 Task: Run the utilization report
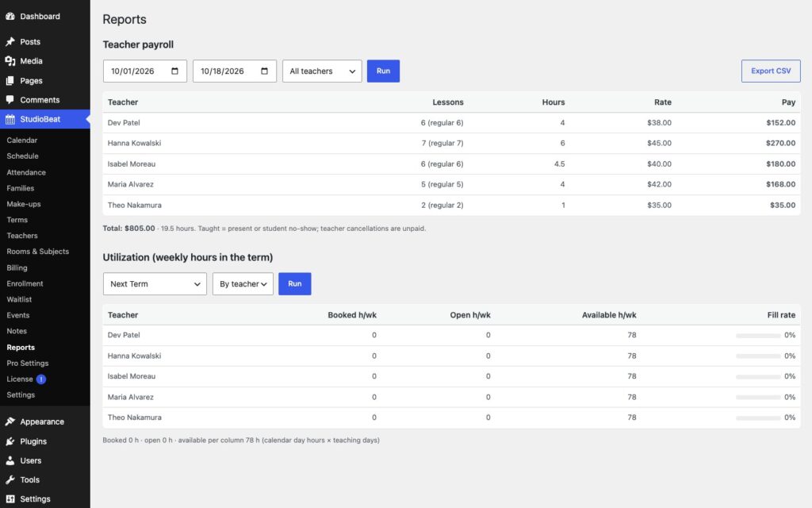[x=295, y=283]
